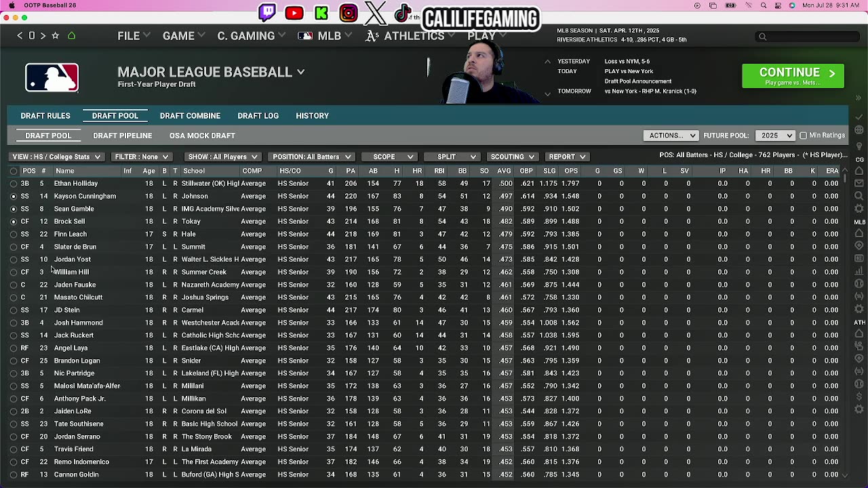
Task: Click the Kick overlay icon
Action: (x=321, y=13)
